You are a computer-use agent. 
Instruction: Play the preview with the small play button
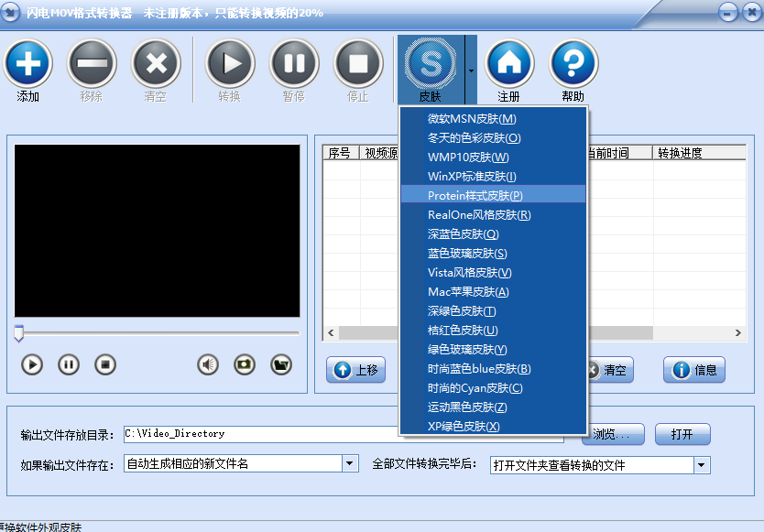coord(32,365)
